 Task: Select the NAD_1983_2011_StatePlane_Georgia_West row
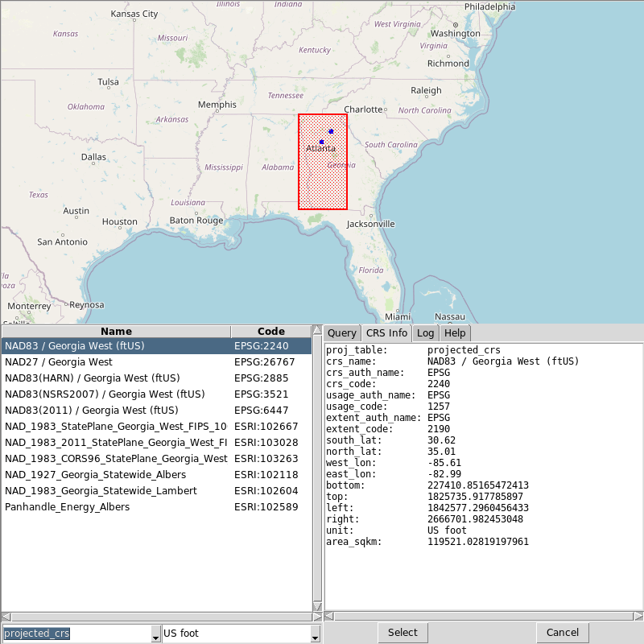pos(156,442)
